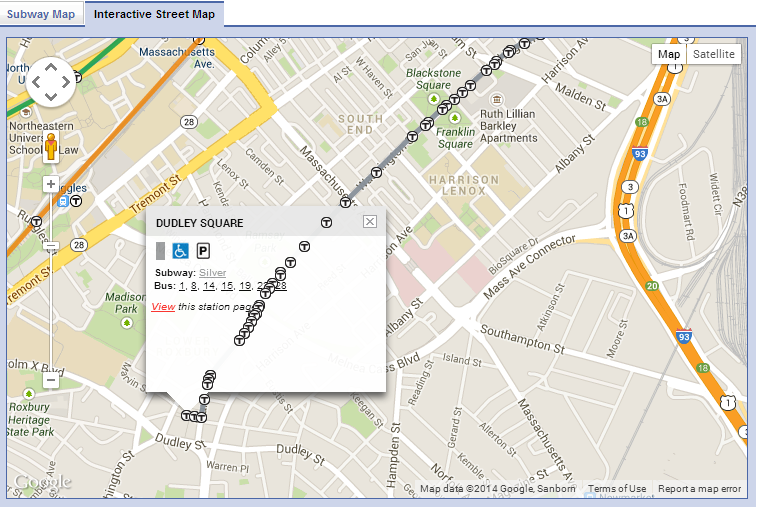Click the HARRISON LENOX neighborhood label
Viewport: 757px width, 509px height.
463,185
